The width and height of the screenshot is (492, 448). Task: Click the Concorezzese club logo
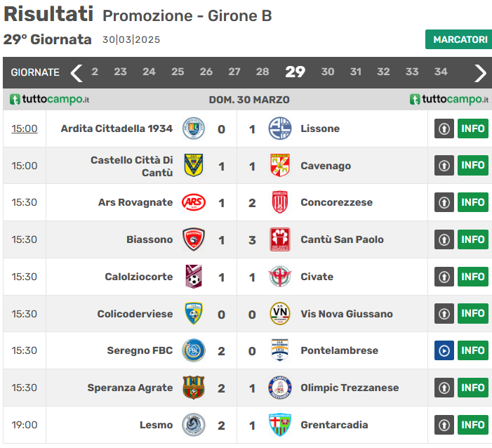point(280,202)
